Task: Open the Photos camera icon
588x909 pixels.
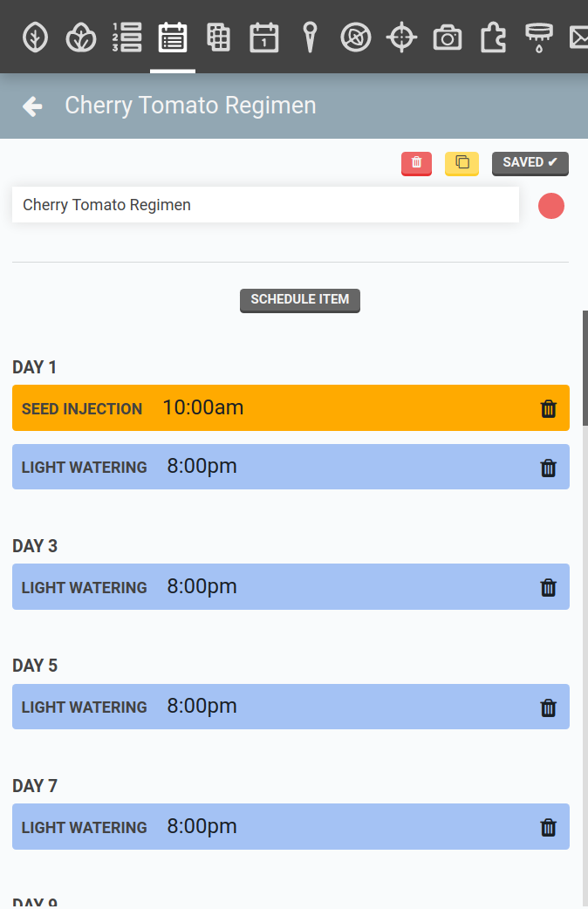Action: coord(448,38)
